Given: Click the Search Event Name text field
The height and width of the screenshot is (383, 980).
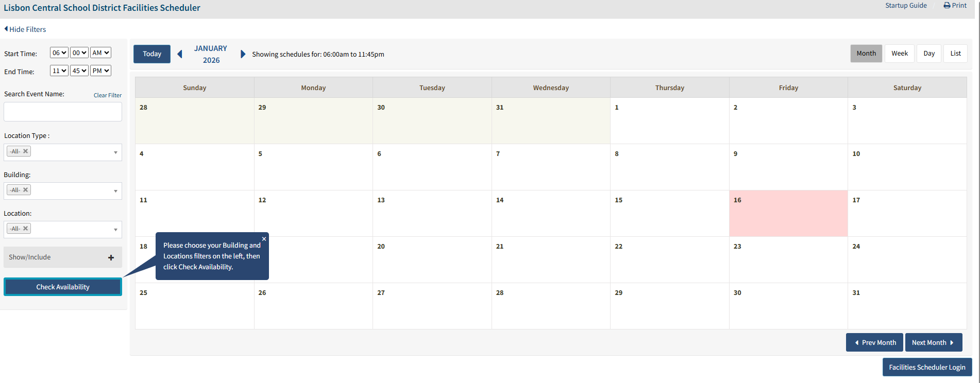Looking at the screenshot, I should coord(63,112).
